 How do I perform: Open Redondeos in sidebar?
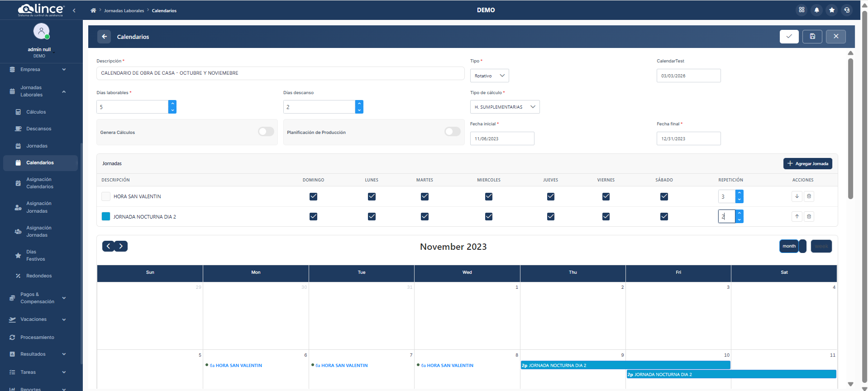tap(39, 276)
